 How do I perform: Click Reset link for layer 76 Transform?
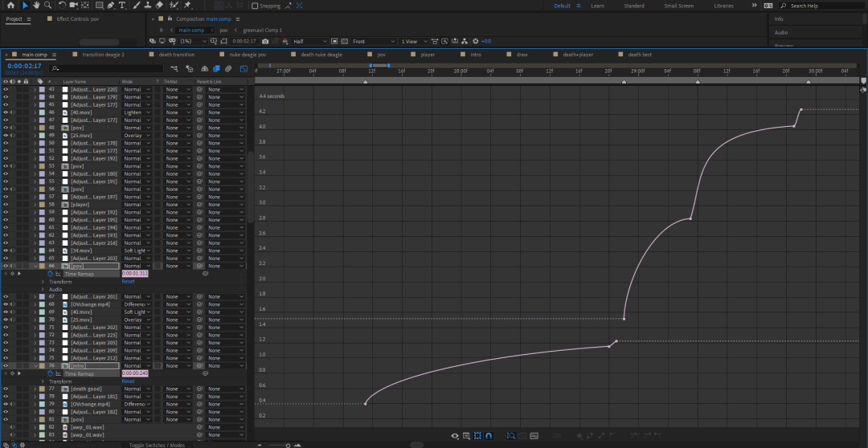click(x=128, y=381)
